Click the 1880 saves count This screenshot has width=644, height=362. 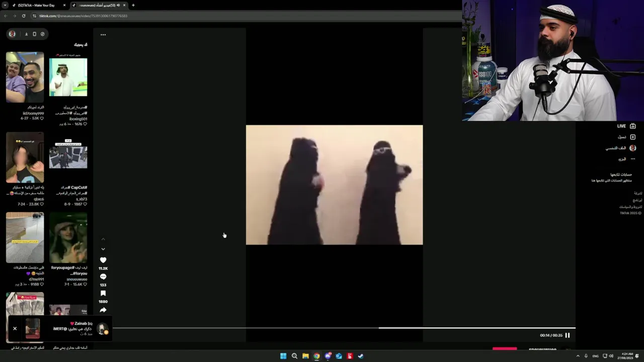pos(103,302)
